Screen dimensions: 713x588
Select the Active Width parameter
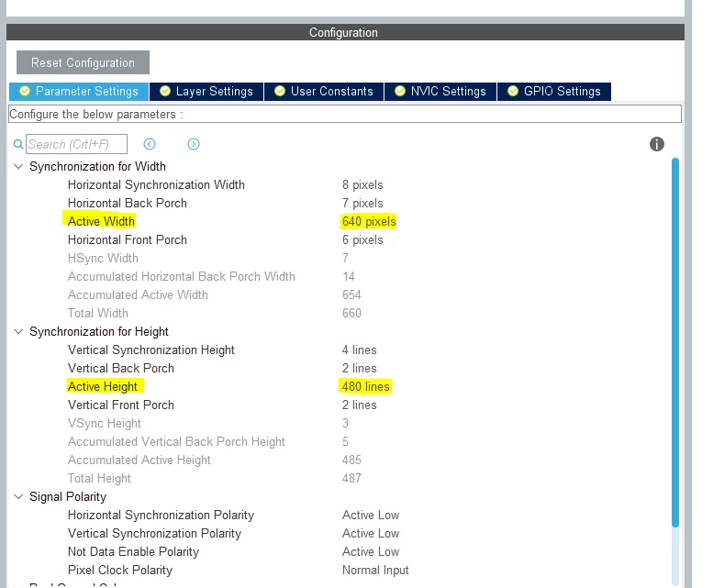(101, 221)
